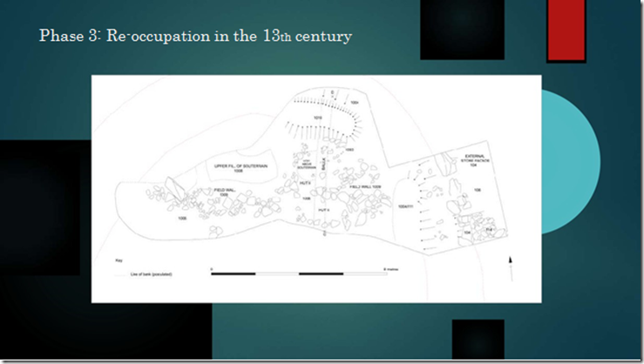The width and height of the screenshot is (644, 364).
Task: Click the north arrow on the plan
Action: tap(511, 269)
